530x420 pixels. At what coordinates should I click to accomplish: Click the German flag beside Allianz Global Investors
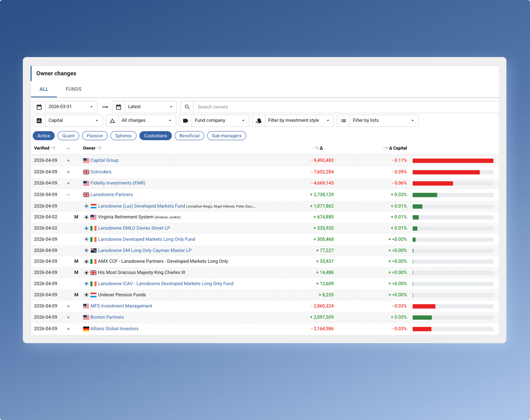[86, 329]
